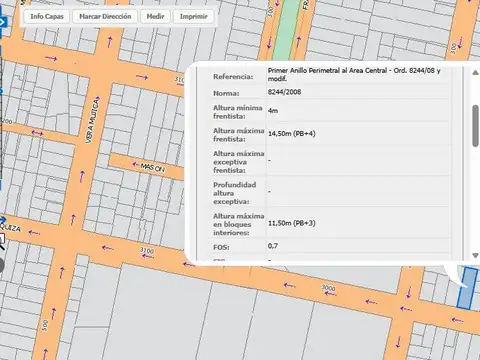Click the Altura máxima frentista label

point(239,135)
